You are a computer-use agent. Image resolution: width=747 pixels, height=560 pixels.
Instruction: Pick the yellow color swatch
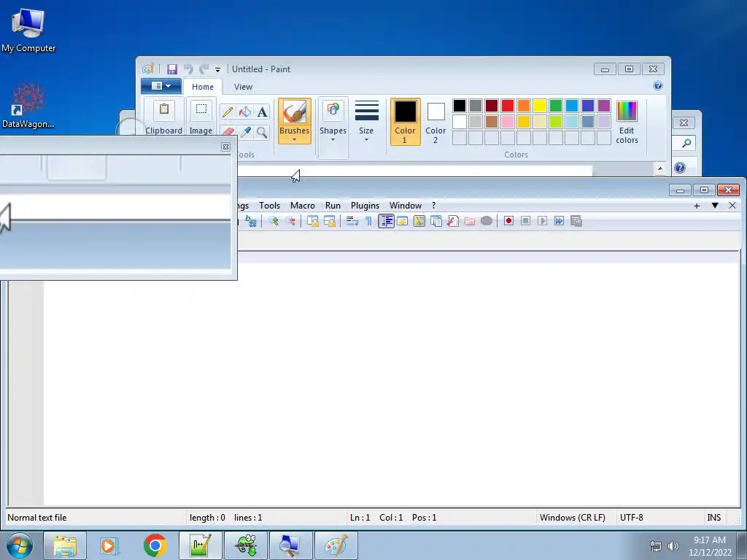540,105
